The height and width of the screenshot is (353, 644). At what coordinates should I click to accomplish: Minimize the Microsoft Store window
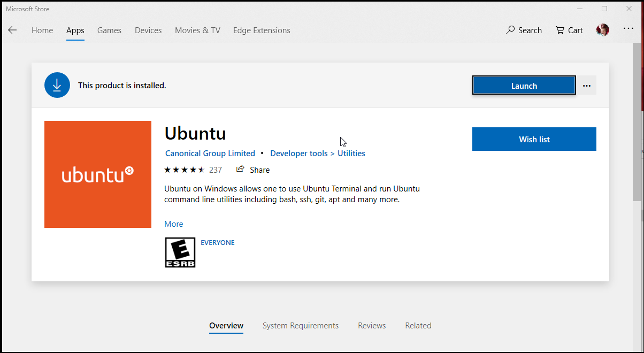click(x=580, y=9)
